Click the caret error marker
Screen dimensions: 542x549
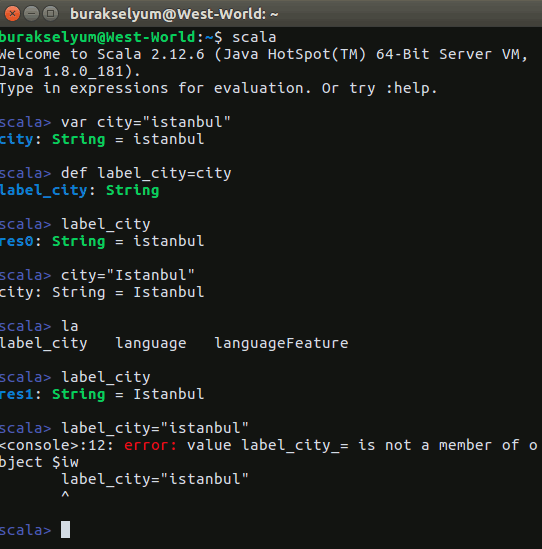point(65,494)
